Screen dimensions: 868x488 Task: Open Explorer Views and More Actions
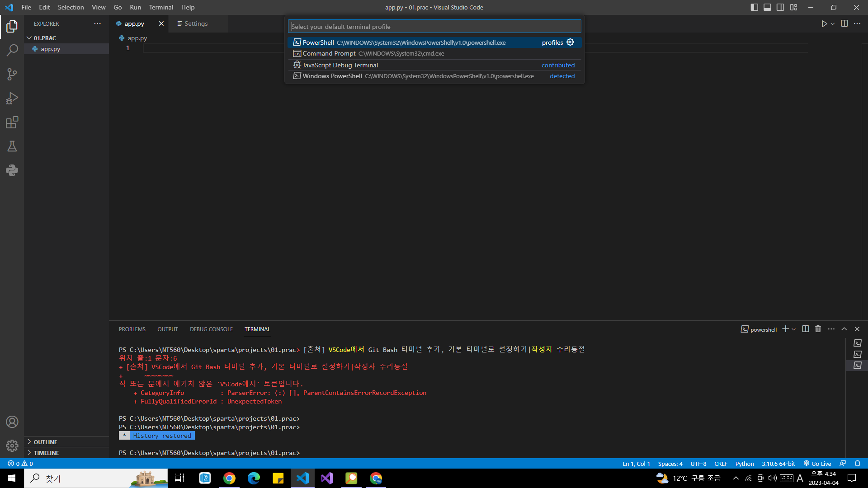97,23
